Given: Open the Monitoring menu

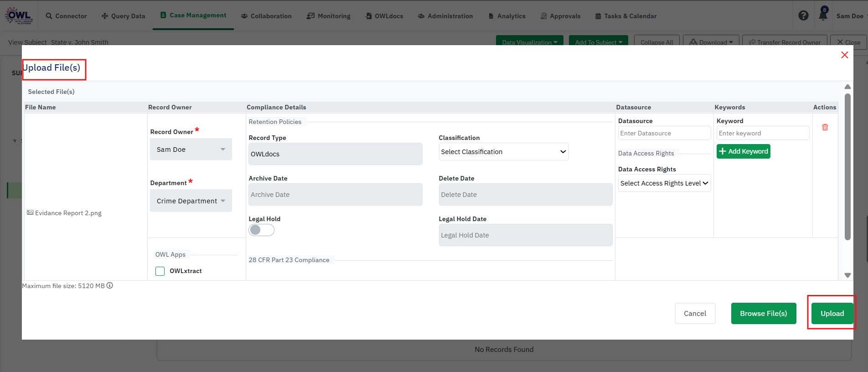Looking at the screenshot, I should (x=329, y=16).
